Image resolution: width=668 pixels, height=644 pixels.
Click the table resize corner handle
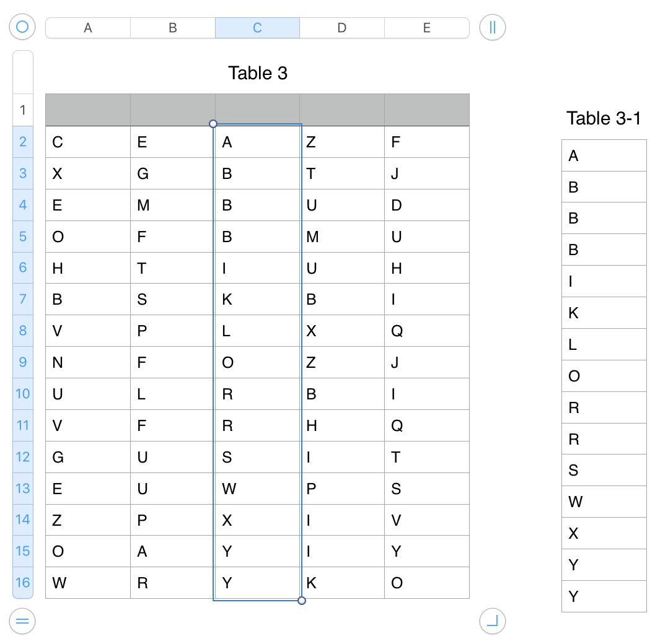tap(493, 621)
